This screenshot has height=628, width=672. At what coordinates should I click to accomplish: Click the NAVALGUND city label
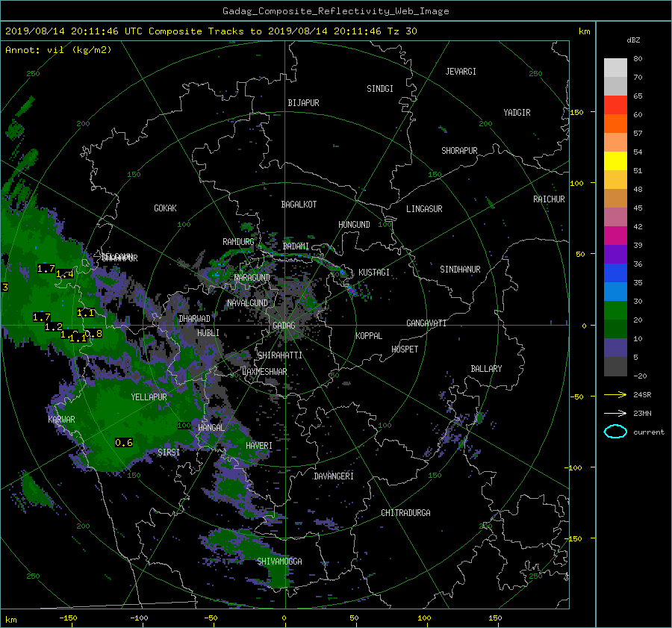point(247,303)
